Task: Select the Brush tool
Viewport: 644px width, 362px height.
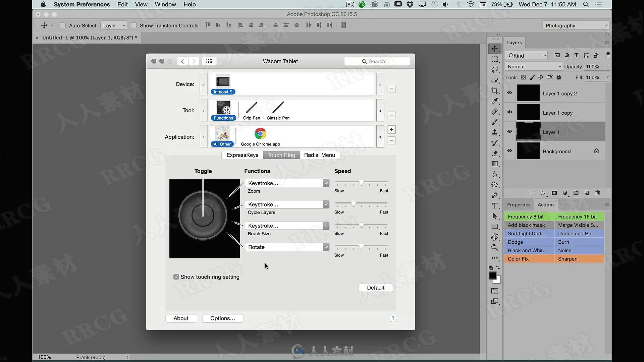Action: pos(495,122)
